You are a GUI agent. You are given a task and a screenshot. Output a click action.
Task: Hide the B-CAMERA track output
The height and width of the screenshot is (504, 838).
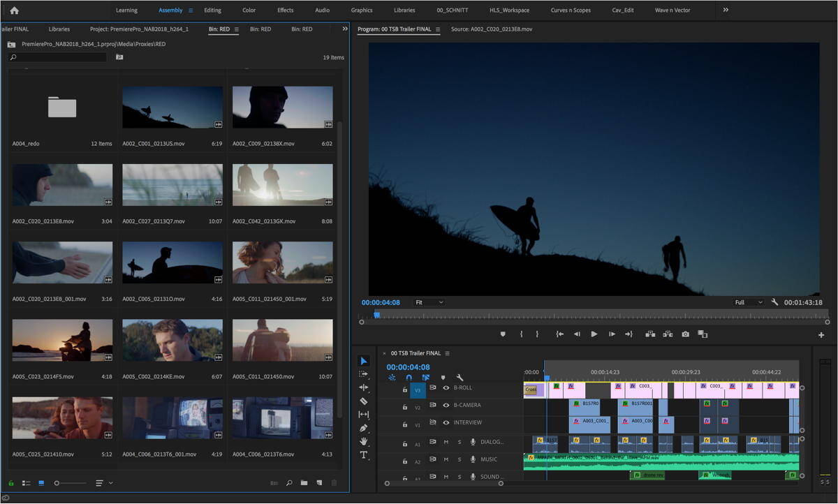[446, 405]
